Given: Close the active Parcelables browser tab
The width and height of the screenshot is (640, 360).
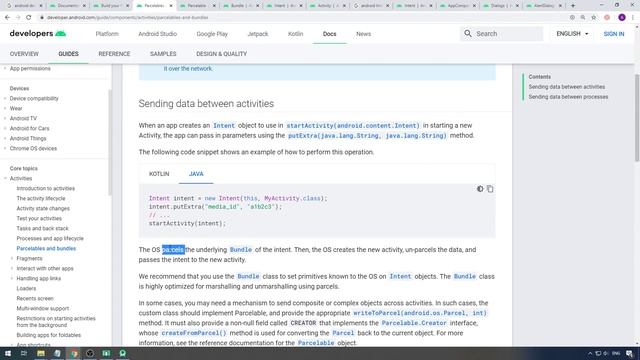Looking at the screenshot, I should click(x=171, y=6).
